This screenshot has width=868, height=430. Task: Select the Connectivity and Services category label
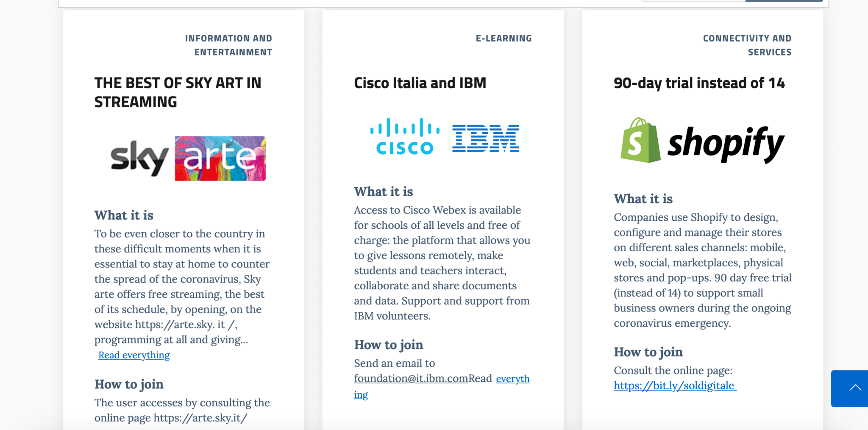coord(747,45)
